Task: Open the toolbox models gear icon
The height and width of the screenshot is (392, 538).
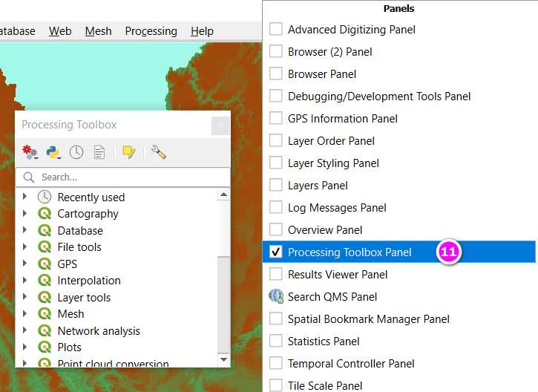Action: pyautogui.click(x=30, y=152)
